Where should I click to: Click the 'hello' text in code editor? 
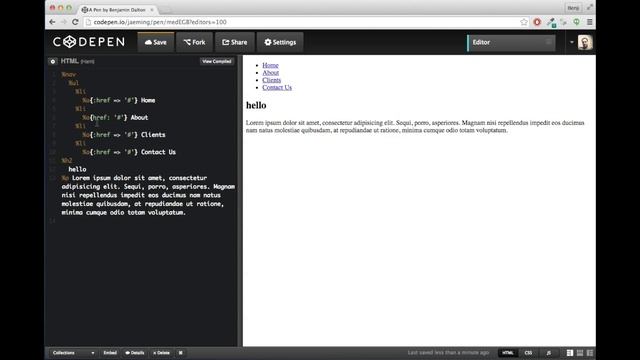(x=78, y=169)
